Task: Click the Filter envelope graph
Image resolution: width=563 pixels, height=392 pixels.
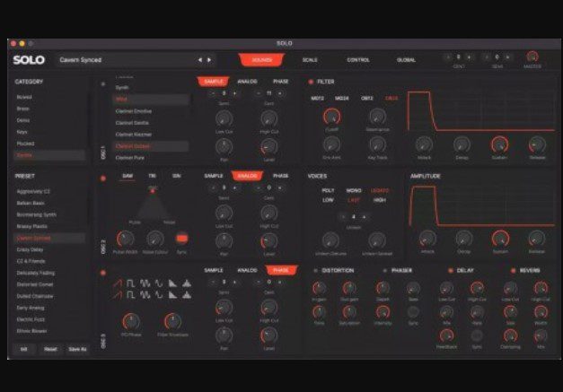Action: [481, 110]
